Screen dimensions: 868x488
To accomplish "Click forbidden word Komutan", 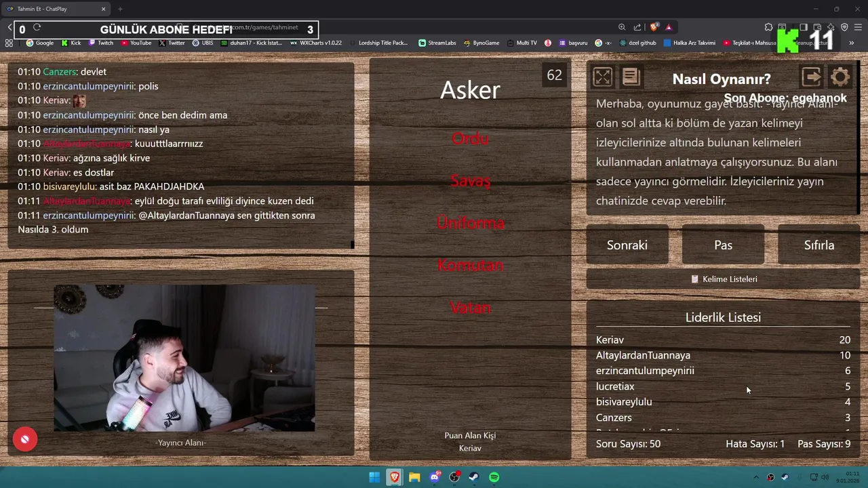I will pyautogui.click(x=470, y=265).
